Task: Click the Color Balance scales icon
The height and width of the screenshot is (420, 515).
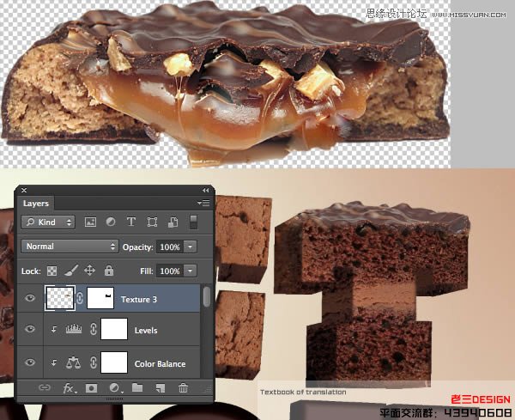Action: coord(73,362)
